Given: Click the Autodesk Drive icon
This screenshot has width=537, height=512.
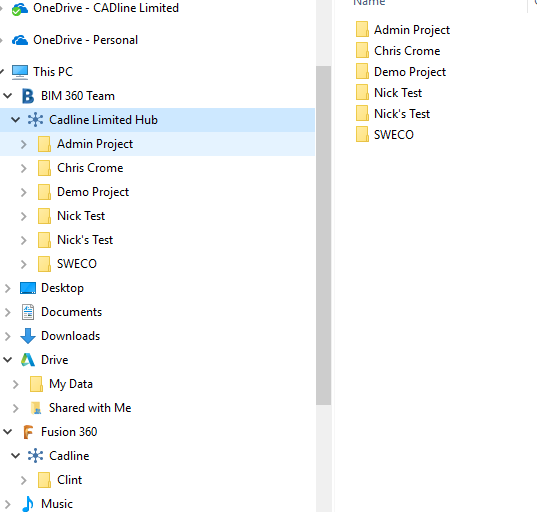Looking at the screenshot, I should tap(28, 360).
